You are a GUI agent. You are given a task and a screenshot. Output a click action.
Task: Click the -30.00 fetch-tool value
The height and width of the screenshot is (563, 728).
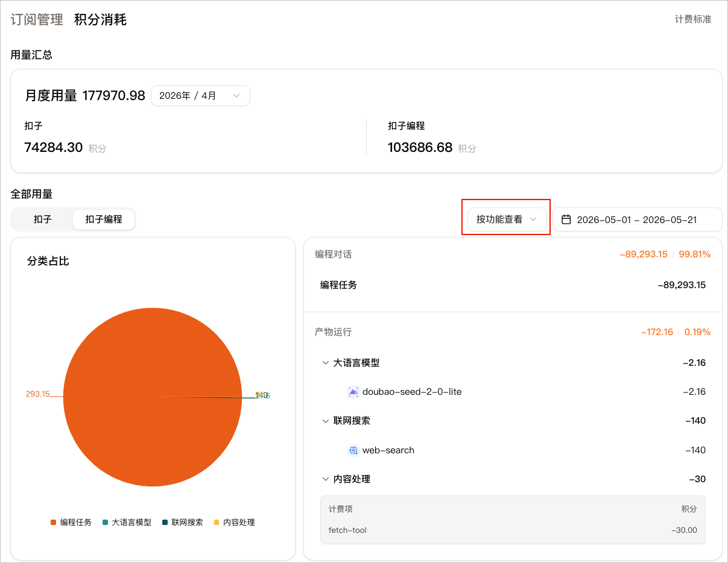(x=684, y=530)
